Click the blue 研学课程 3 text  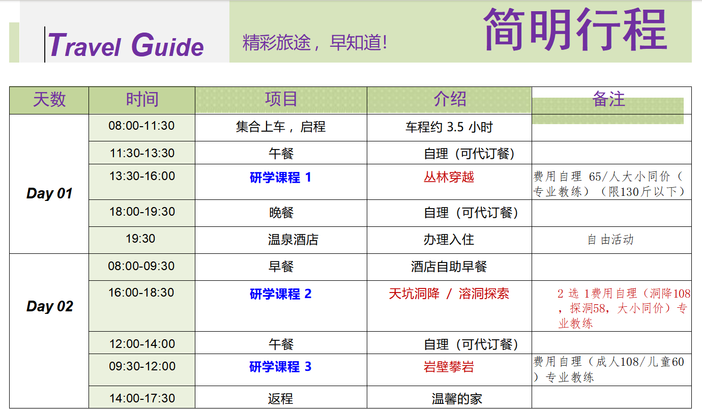281,367
